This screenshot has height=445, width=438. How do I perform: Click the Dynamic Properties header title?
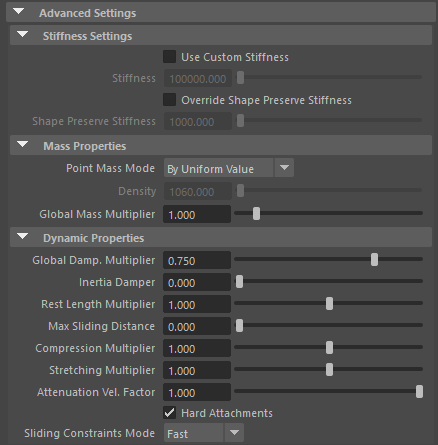pos(94,238)
